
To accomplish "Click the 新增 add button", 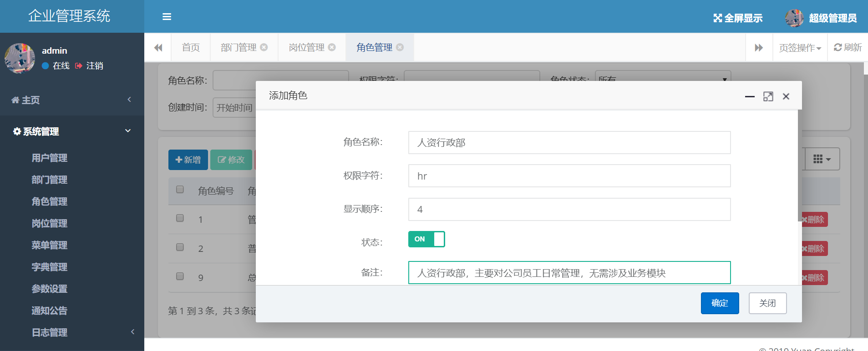I will click(188, 160).
